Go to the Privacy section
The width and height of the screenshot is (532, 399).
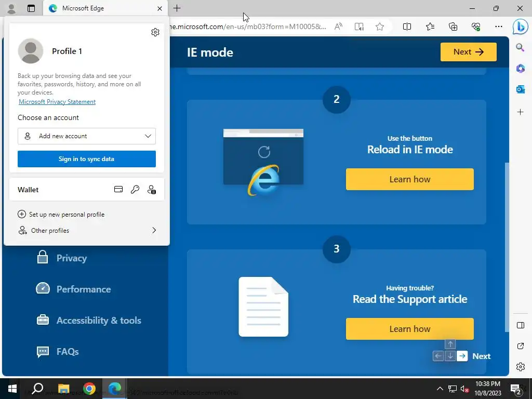pos(62,258)
